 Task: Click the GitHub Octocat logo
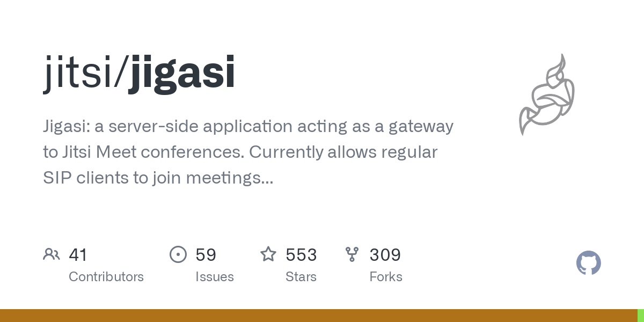click(x=589, y=263)
